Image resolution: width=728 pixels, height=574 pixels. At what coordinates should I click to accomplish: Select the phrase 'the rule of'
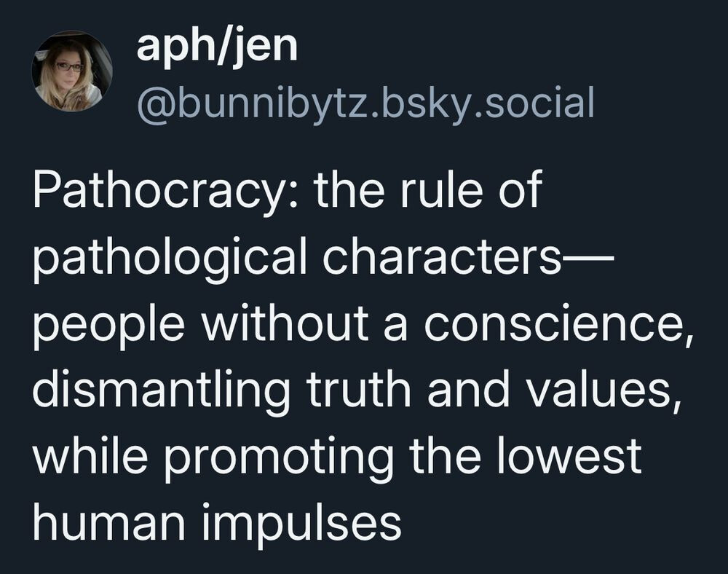(x=428, y=190)
